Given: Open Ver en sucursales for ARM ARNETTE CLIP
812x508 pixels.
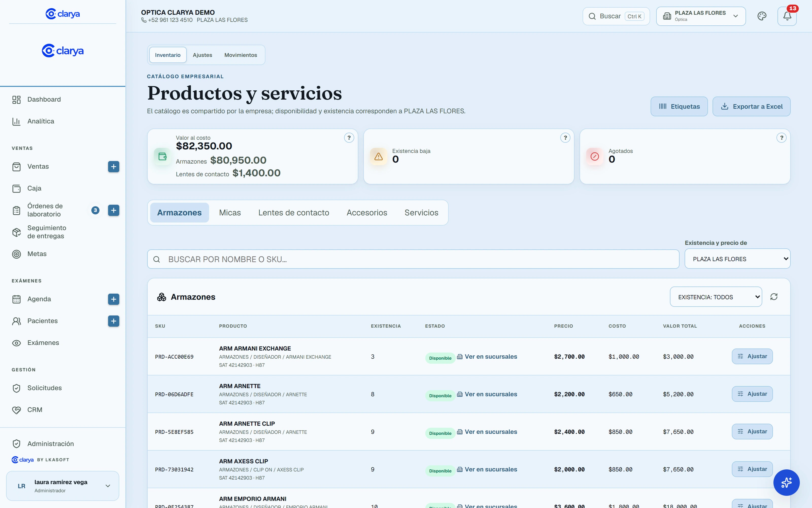Looking at the screenshot, I should (x=487, y=432).
